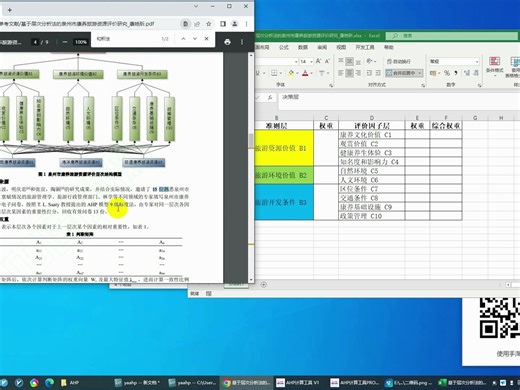Image resolution: width=520 pixels, height=390 pixels.
Task: Click the PDF zoom percentage field
Action: pyautogui.click(x=81, y=42)
